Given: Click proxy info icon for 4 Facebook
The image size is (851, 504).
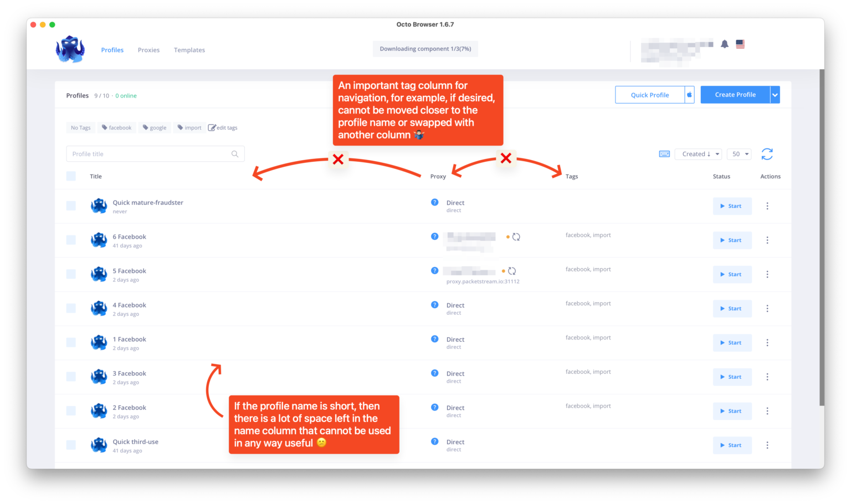Looking at the screenshot, I should click(x=434, y=305).
